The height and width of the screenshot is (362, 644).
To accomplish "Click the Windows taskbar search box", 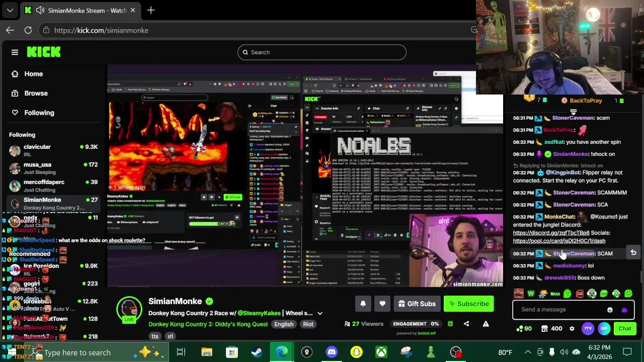I will 83,352.
